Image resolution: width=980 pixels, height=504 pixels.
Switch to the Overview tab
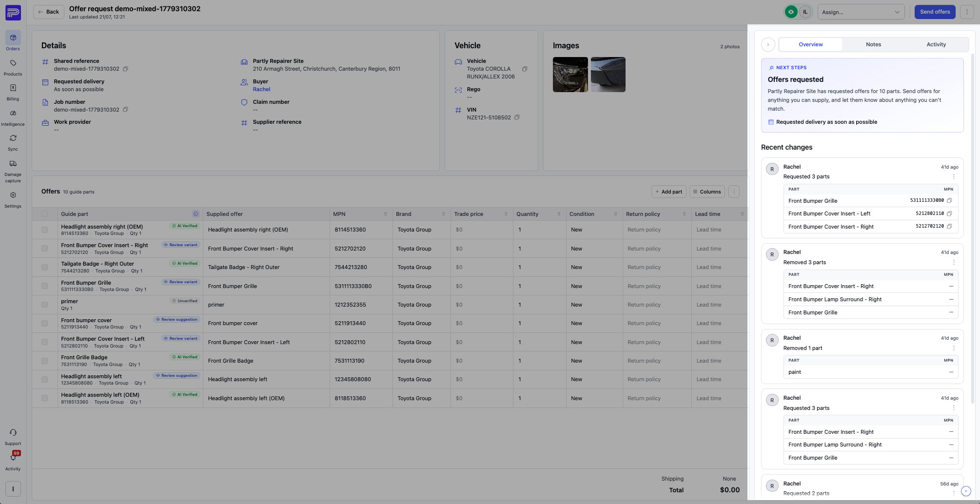coord(810,44)
